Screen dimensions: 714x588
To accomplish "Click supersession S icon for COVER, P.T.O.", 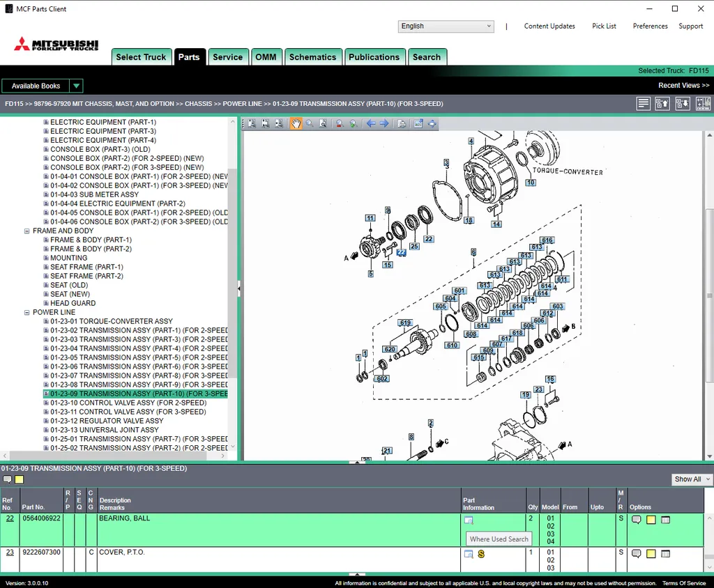I will tap(481, 554).
